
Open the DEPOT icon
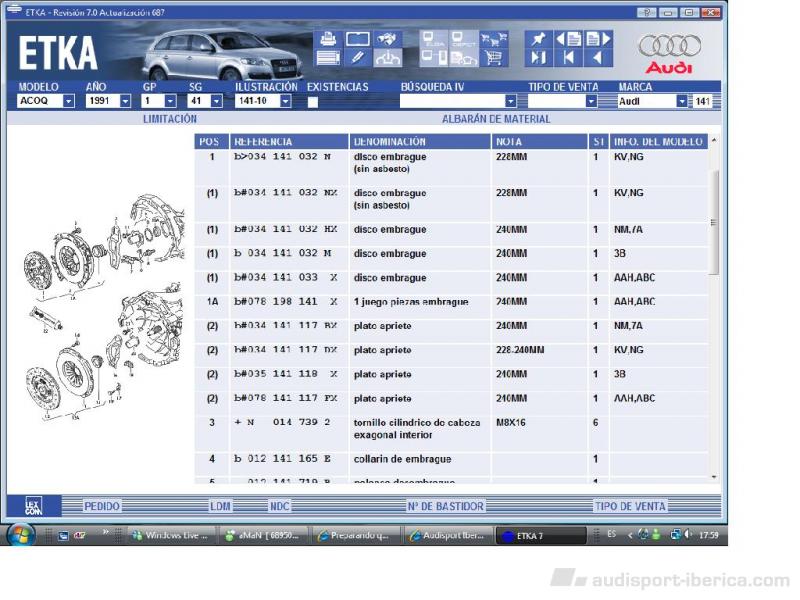463,39
